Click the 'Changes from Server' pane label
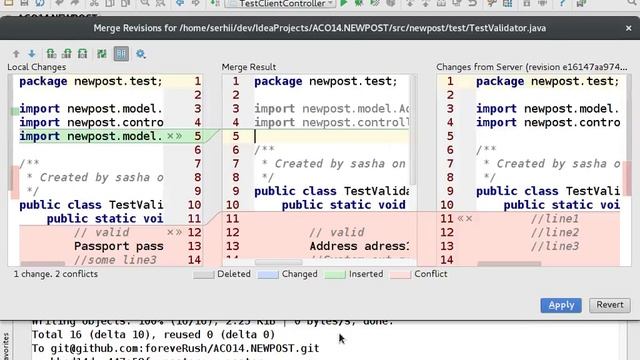This screenshot has width=640, height=360. point(531,67)
